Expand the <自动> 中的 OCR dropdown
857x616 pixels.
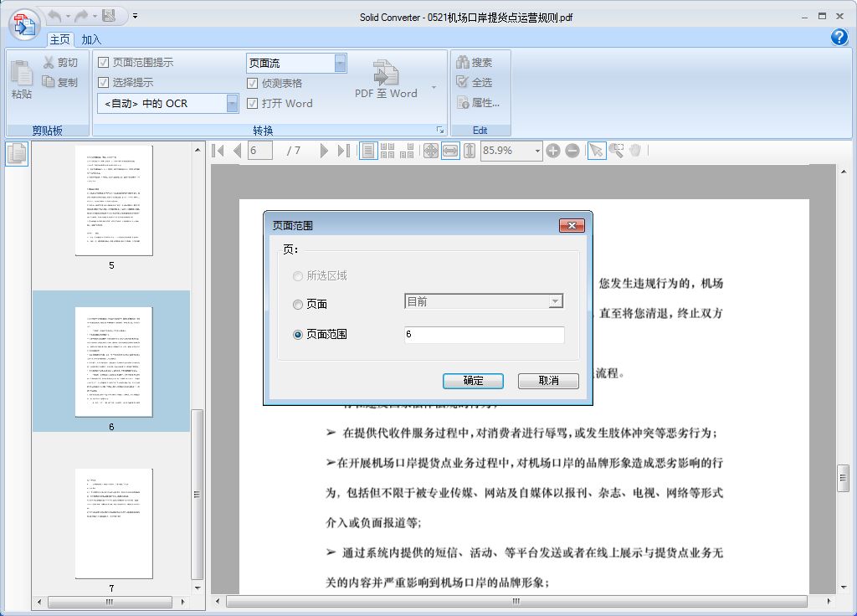pyautogui.click(x=233, y=103)
